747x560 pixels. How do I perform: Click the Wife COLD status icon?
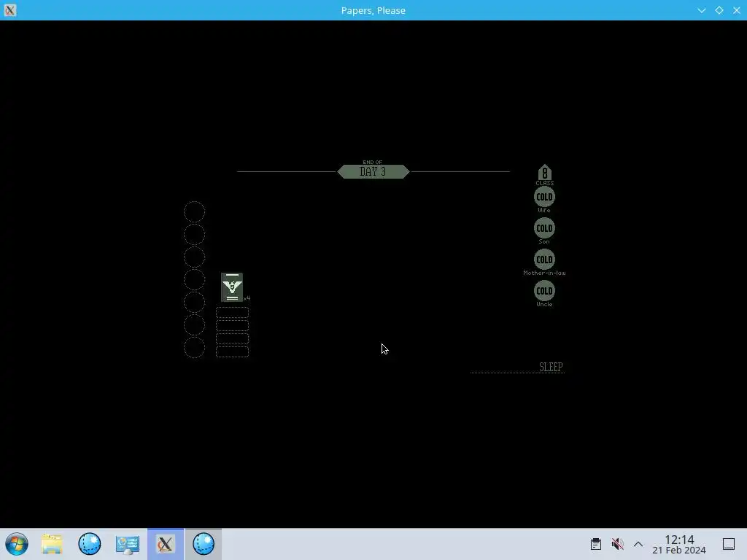tap(544, 197)
